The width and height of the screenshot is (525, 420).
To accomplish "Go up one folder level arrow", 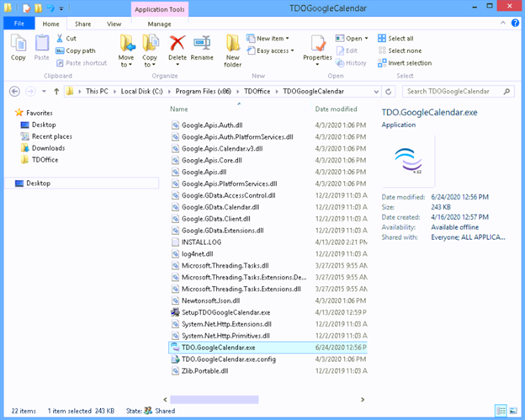I will point(56,90).
